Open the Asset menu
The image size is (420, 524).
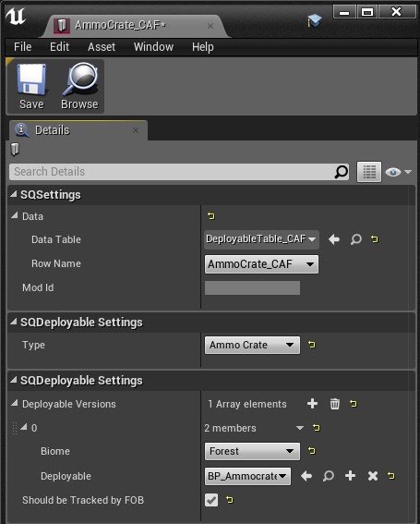click(x=102, y=47)
